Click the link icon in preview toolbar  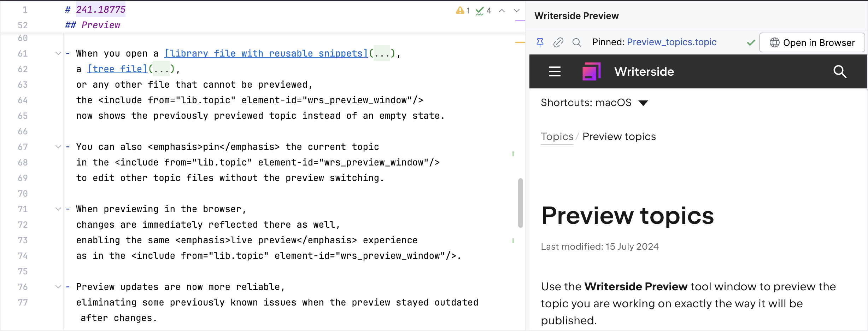(x=558, y=42)
